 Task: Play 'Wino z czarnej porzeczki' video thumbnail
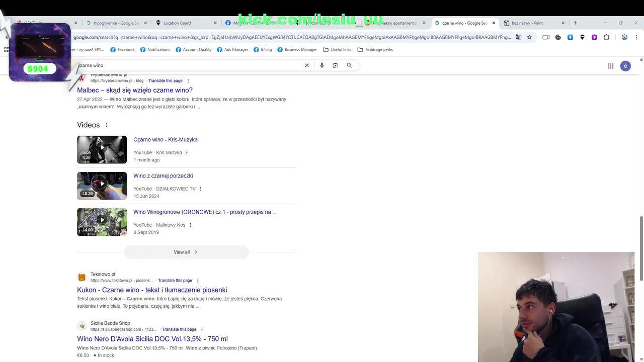[x=102, y=186]
